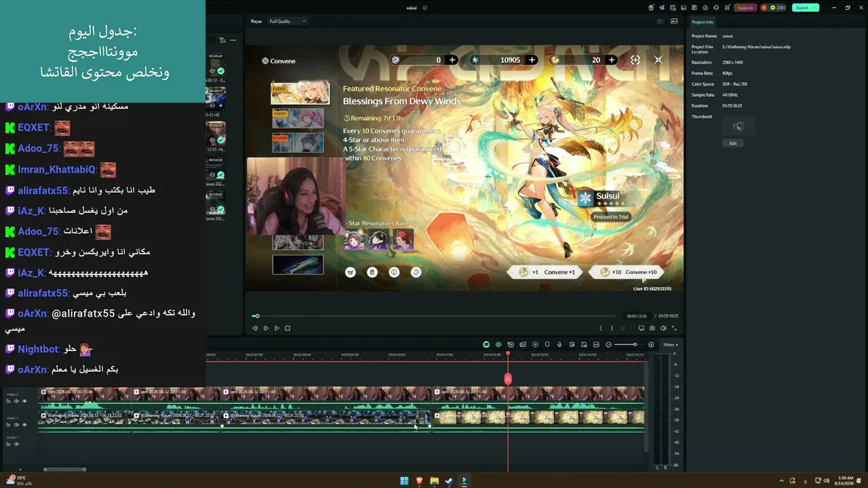Enter fullscreen preview with expand arrows
Screen dimensions: 868x488
coord(674,328)
